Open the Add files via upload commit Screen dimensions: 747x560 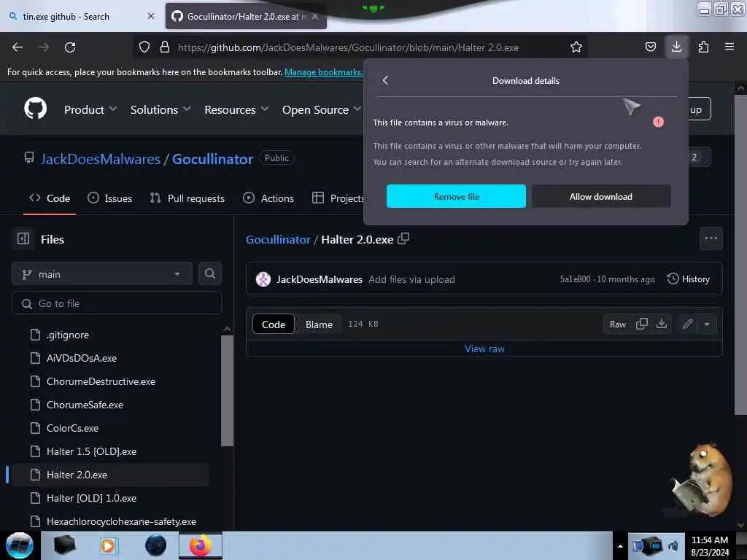[x=411, y=279]
